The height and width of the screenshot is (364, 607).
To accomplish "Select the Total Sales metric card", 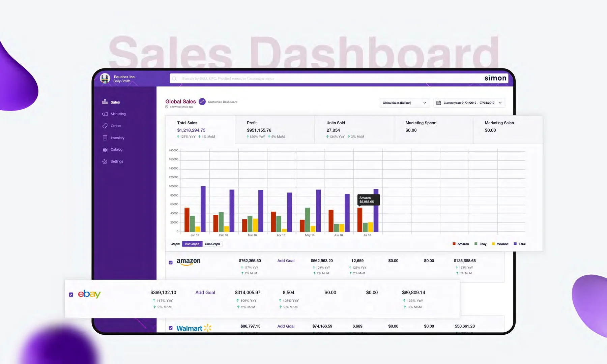I will coord(200,130).
